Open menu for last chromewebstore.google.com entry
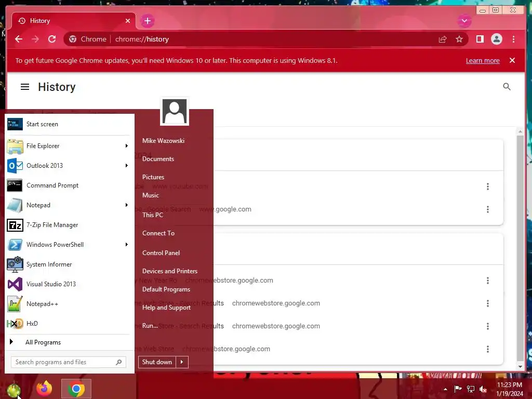Image resolution: width=532 pixels, height=399 pixels. coord(487,349)
